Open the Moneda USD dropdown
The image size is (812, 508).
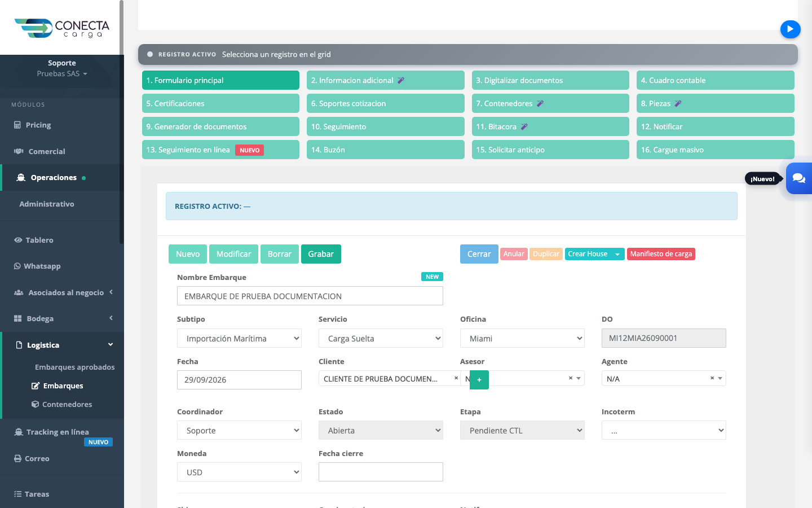pos(239,472)
